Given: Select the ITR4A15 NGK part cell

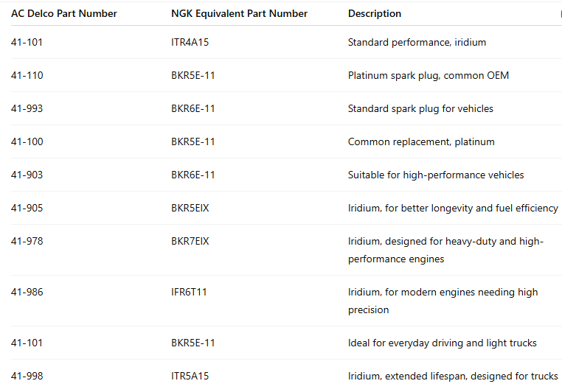Looking at the screenshot, I should [190, 42].
